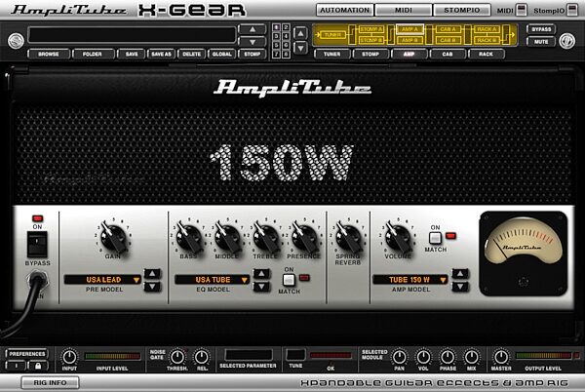Click the GLOBAL button

[222, 54]
